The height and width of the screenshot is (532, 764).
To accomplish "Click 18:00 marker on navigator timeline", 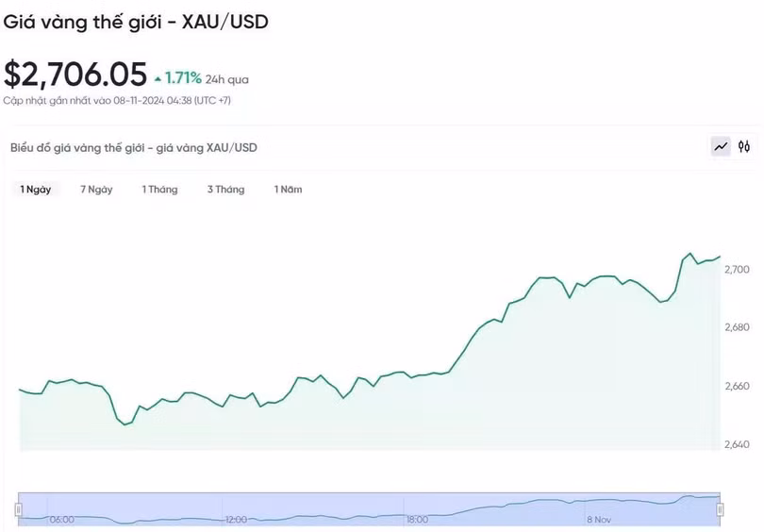I will click(417, 519).
